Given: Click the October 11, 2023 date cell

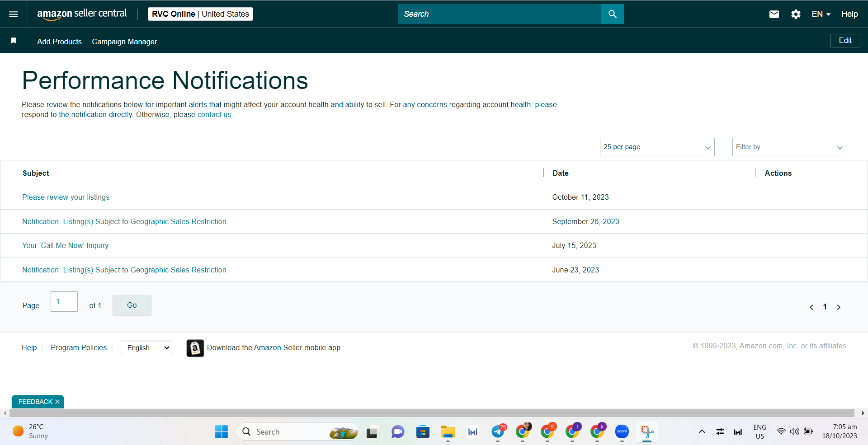Looking at the screenshot, I should (x=580, y=197).
